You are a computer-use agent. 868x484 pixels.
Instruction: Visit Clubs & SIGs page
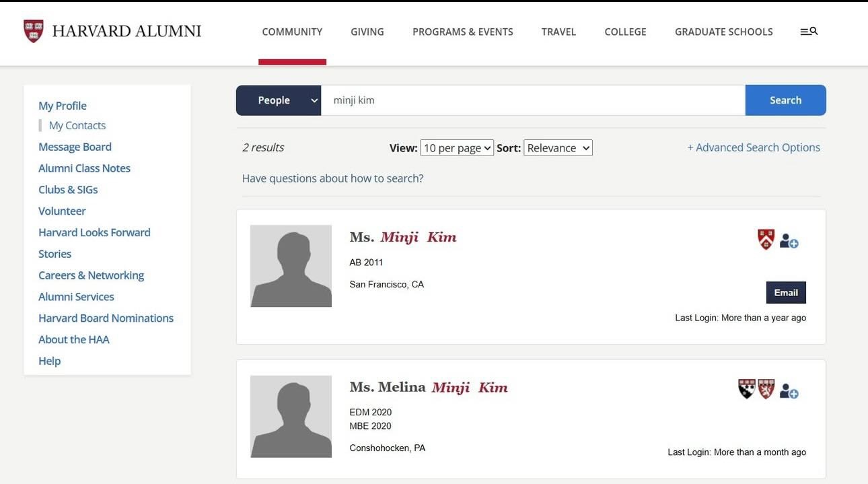(x=68, y=190)
